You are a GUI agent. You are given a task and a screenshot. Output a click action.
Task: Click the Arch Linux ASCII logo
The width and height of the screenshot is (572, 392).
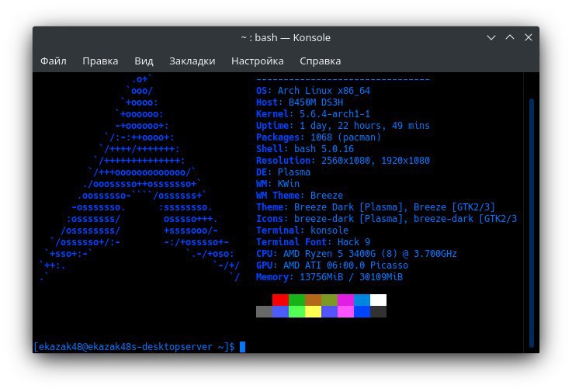[140, 178]
